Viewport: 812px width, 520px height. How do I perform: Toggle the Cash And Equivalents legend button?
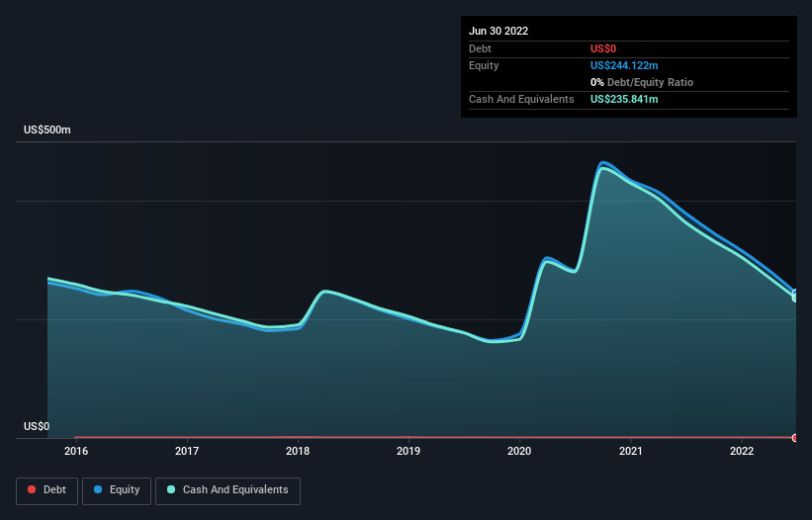point(227,490)
